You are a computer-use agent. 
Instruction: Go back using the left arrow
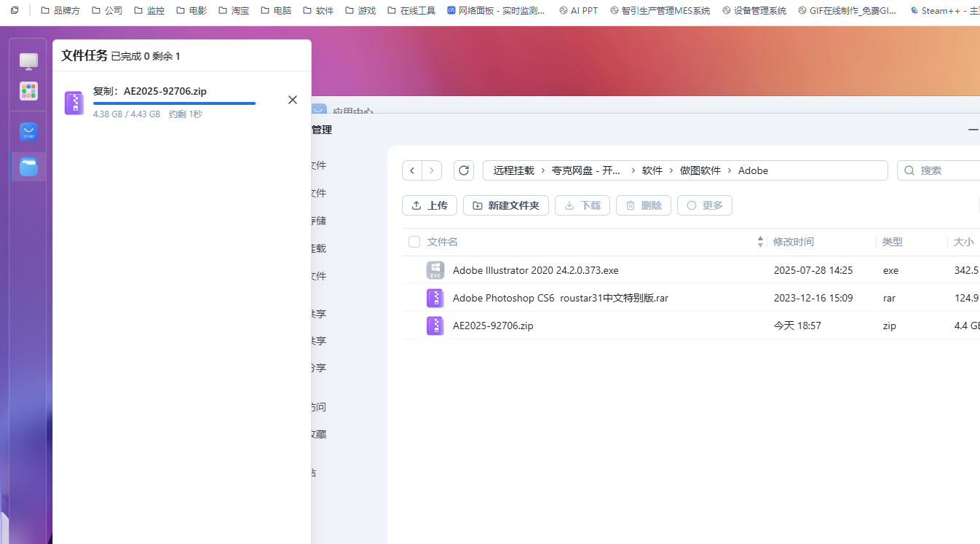pyautogui.click(x=412, y=170)
